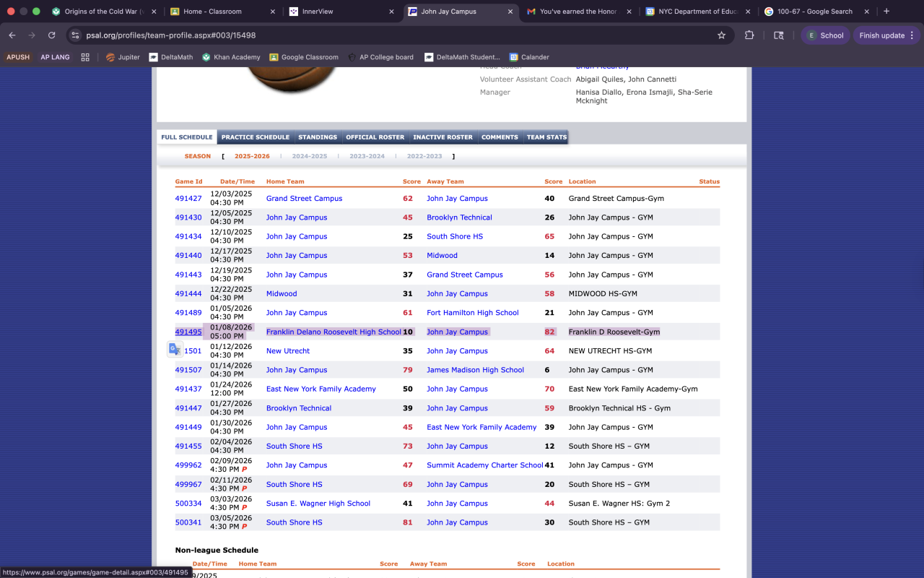Open the Calander bookmark
The image size is (924, 578).
pyautogui.click(x=529, y=57)
